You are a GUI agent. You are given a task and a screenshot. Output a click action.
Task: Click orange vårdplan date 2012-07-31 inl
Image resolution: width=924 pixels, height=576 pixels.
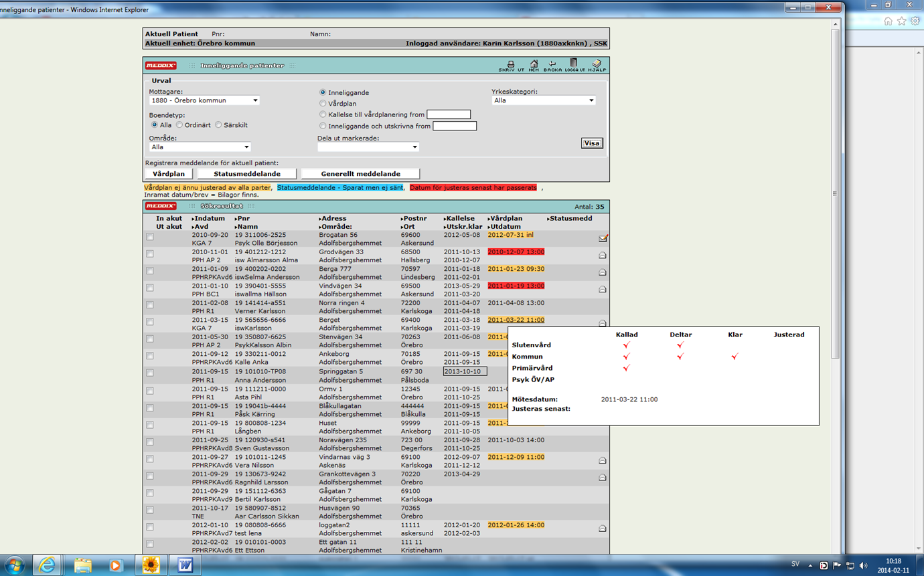coord(511,235)
